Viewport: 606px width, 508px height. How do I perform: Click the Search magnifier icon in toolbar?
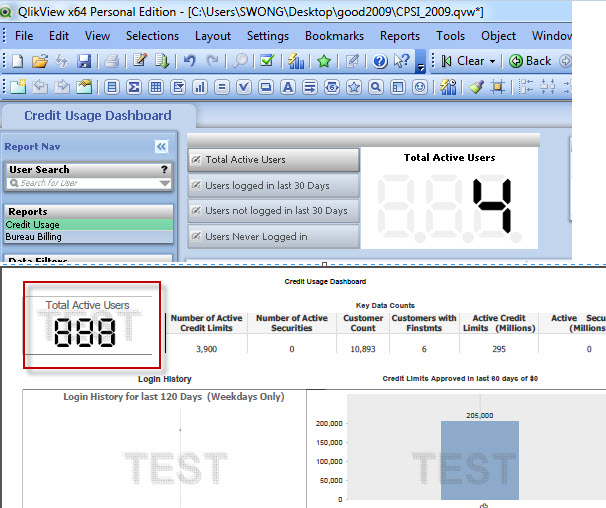(241, 61)
